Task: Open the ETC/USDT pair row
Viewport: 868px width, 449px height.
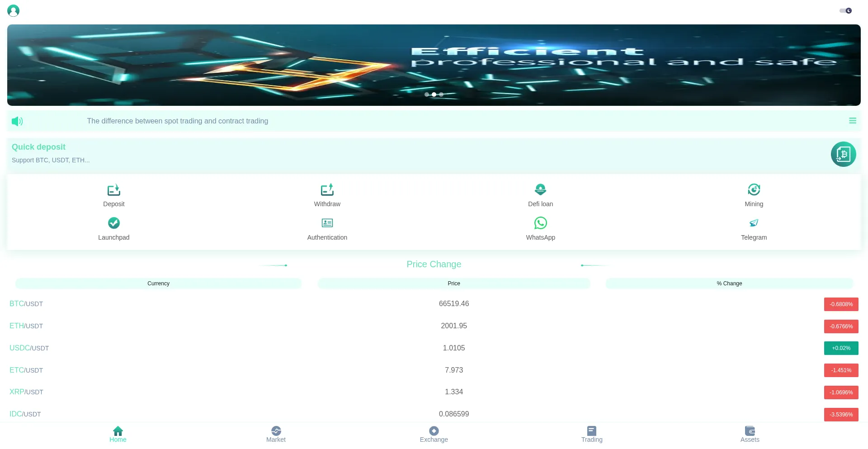Action: pos(434,370)
